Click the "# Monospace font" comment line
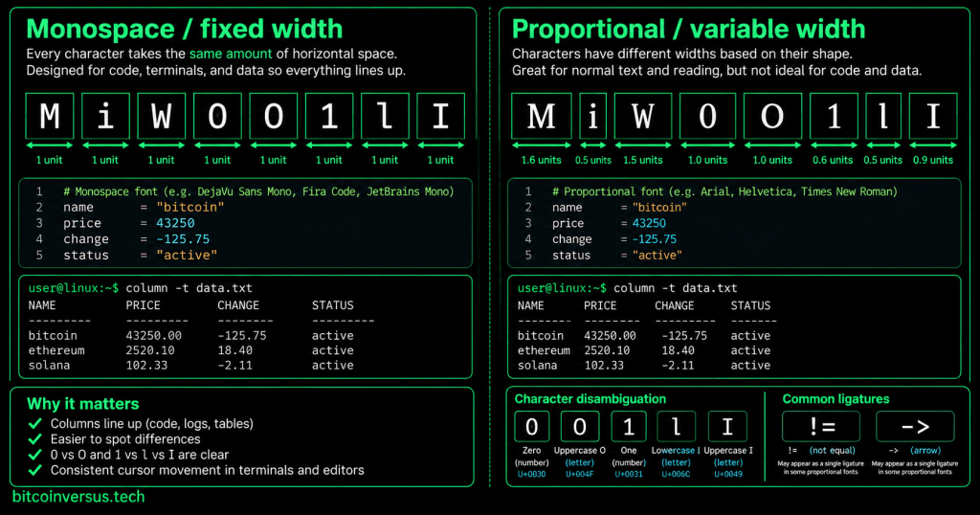 [x=258, y=191]
